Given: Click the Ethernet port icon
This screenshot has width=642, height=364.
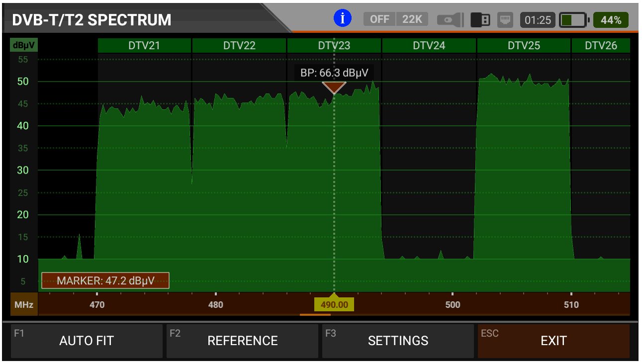Looking at the screenshot, I should tap(506, 20).
